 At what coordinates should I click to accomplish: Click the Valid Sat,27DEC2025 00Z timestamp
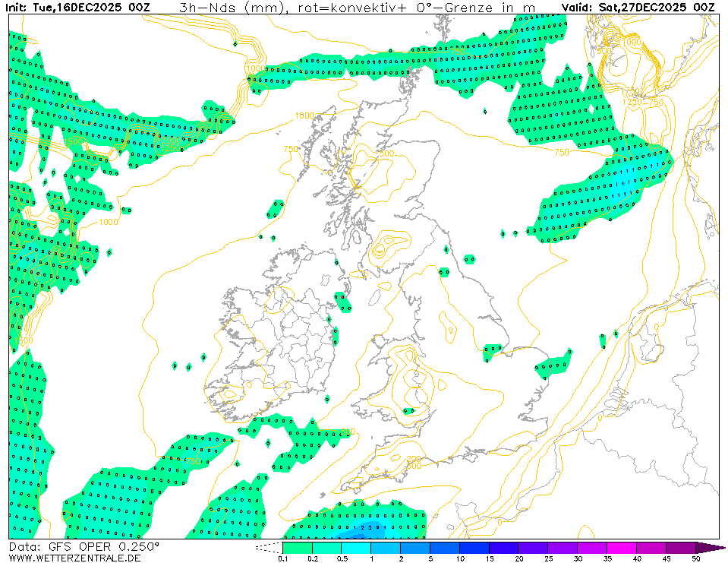click(x=638, y=8)
